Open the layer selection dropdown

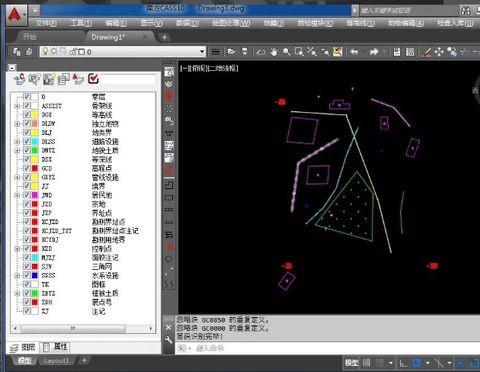point(202,52)
